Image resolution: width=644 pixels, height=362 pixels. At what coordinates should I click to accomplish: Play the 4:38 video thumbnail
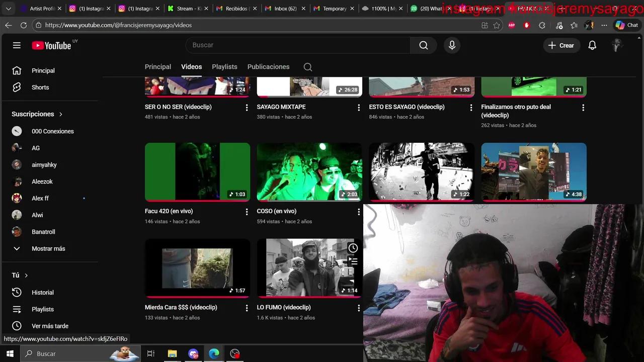pyautogui.click(x=534, y=172)
